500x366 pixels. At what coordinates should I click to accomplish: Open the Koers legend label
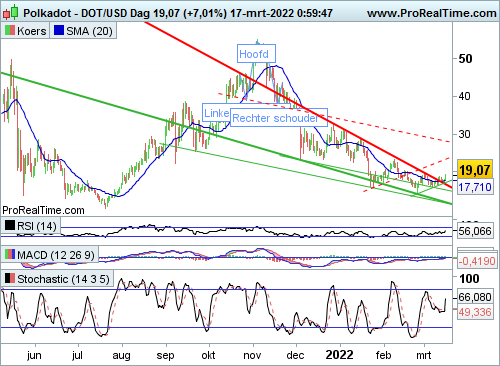tap(32, 31)
